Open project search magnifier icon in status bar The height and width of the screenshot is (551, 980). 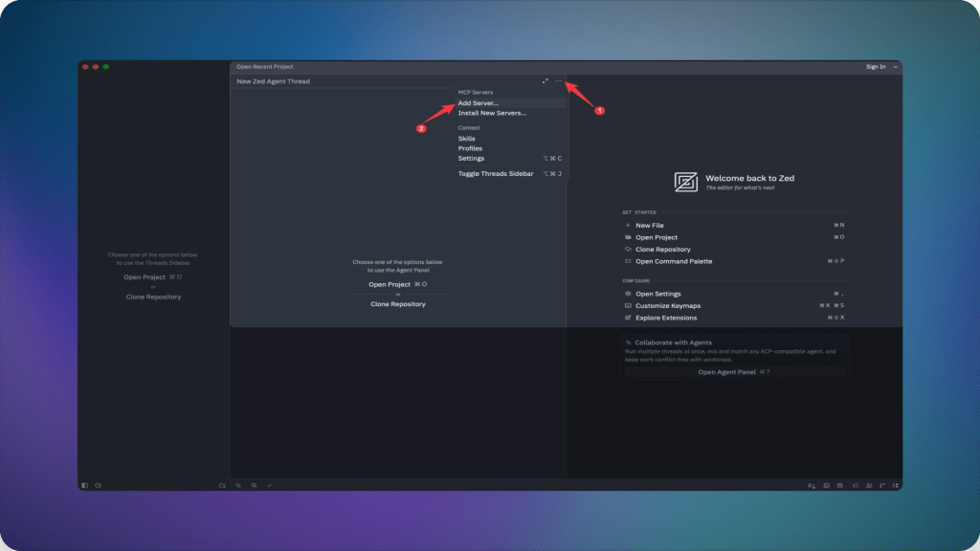click(x=254, y=485)
